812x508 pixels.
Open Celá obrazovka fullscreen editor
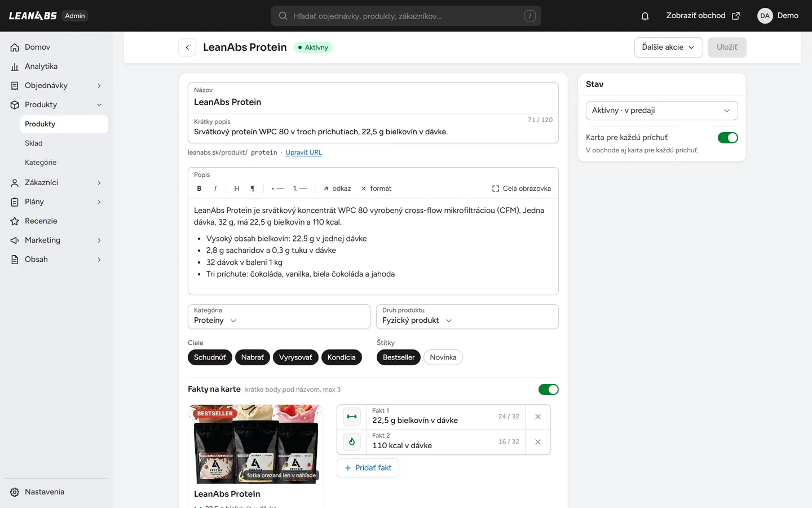pyautogui.click(x=522, y=189)
